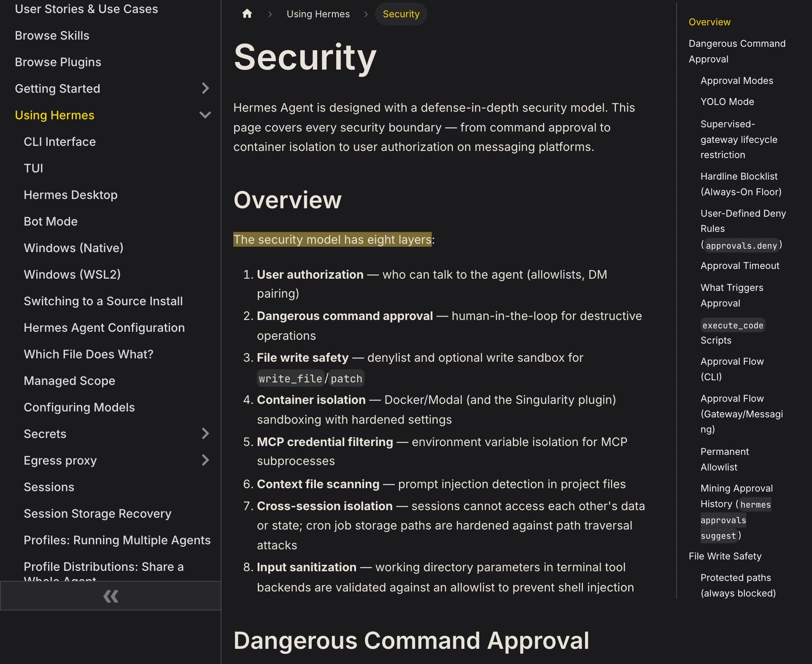The image size is (812, 664).
Task: Open the Getting Started sidebar label
Action: (x=58, y=88)
